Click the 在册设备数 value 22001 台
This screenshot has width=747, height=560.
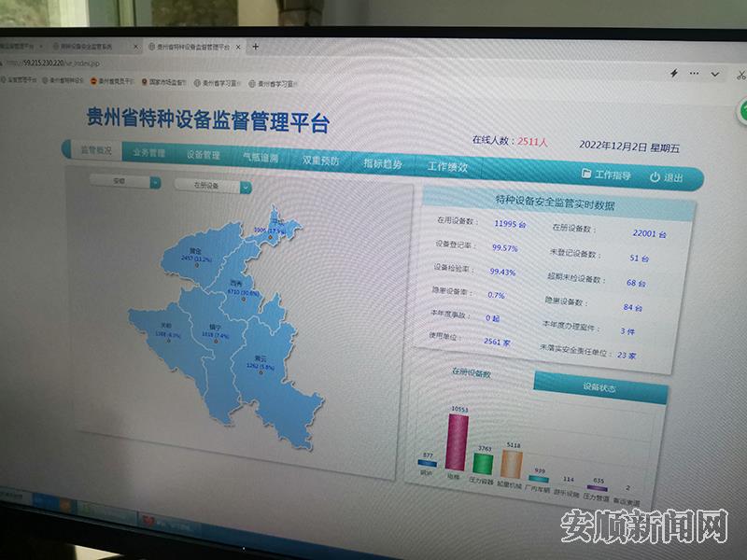(649, 233)
